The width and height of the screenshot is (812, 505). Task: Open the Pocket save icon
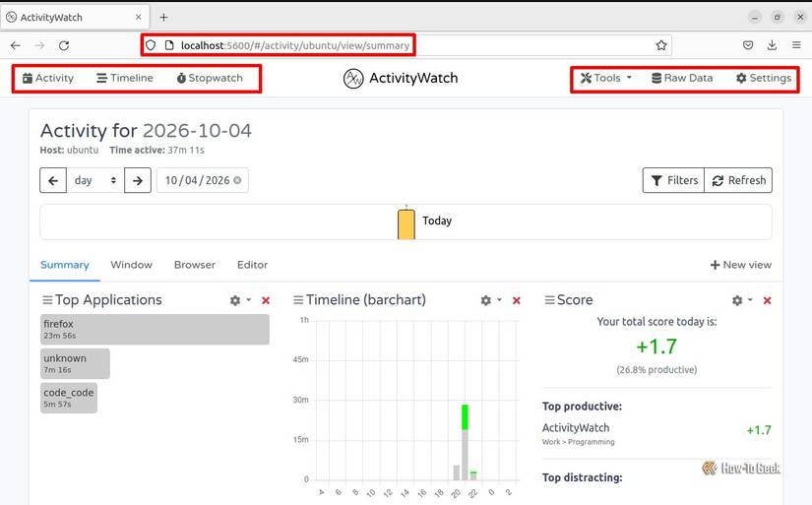click(x=748, y=45)
